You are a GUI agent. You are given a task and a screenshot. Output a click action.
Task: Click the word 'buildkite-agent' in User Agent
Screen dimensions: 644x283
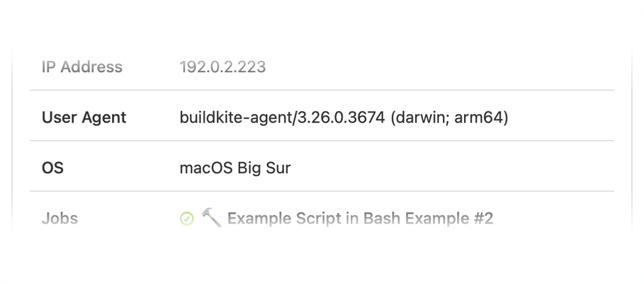(x=235, y=117)
